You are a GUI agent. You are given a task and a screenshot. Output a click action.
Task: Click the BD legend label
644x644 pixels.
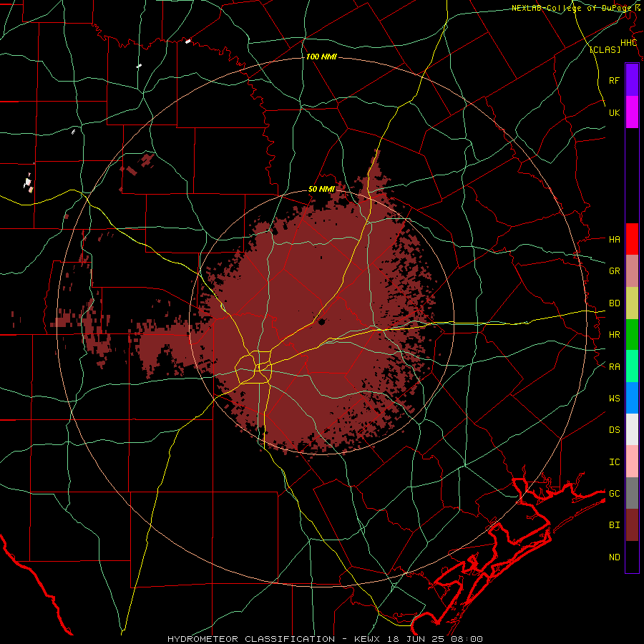(x=614, y=303)
